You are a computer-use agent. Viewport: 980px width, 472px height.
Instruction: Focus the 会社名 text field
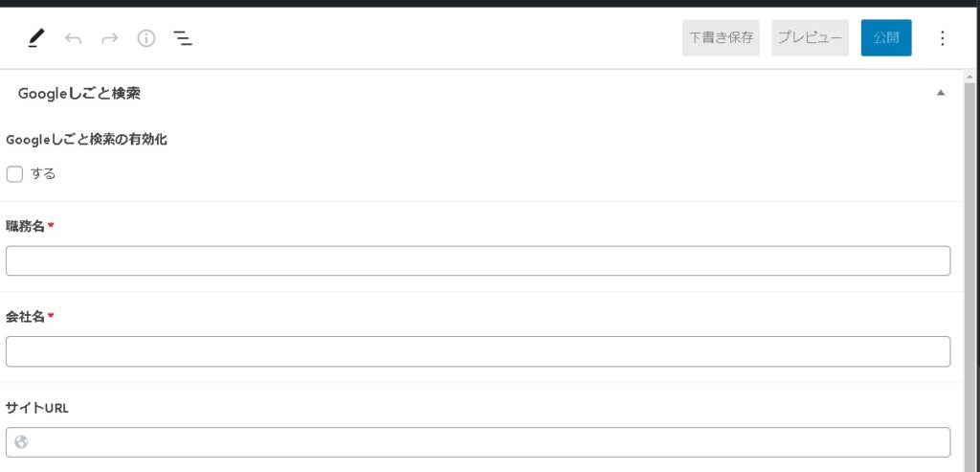478,351
